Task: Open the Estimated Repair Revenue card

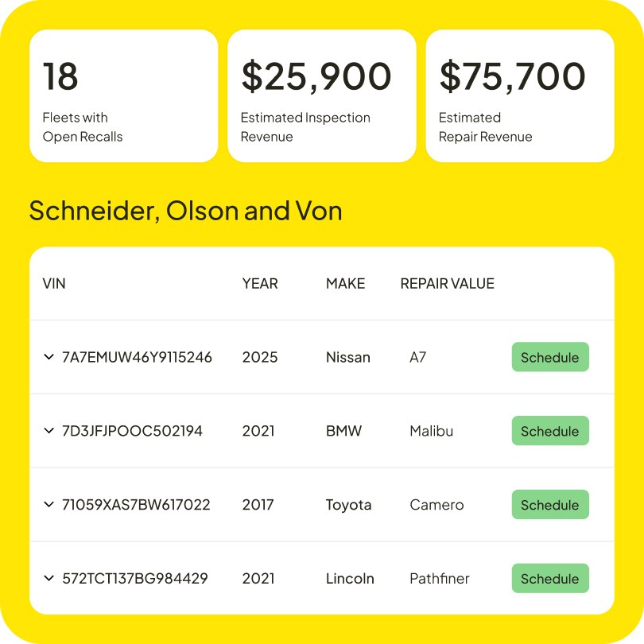Action: coord(519,96)
